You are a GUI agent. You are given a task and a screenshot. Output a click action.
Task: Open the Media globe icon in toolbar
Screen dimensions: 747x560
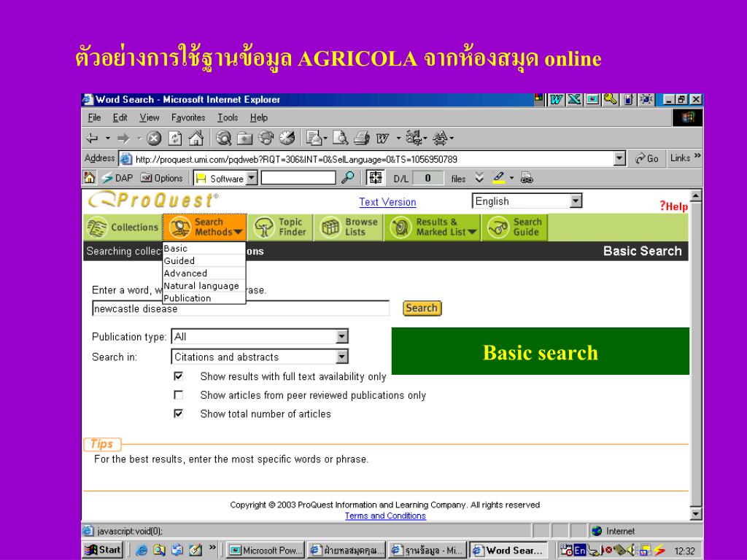(x=266, y=139)
